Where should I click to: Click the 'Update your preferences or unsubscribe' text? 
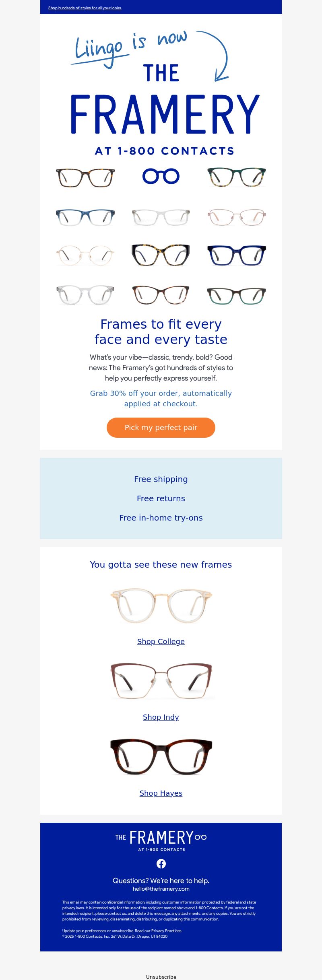[98, 931]
